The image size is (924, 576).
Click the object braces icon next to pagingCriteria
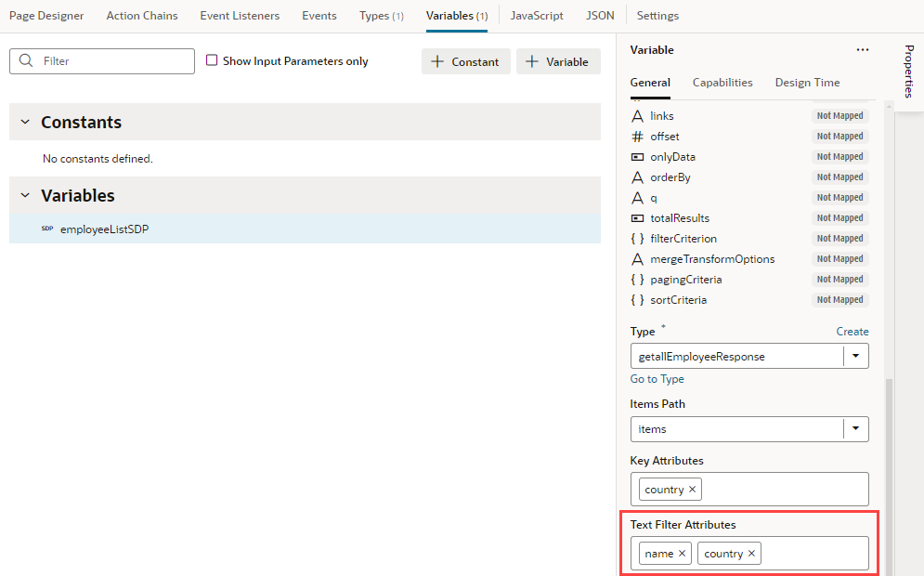(637, 280)
